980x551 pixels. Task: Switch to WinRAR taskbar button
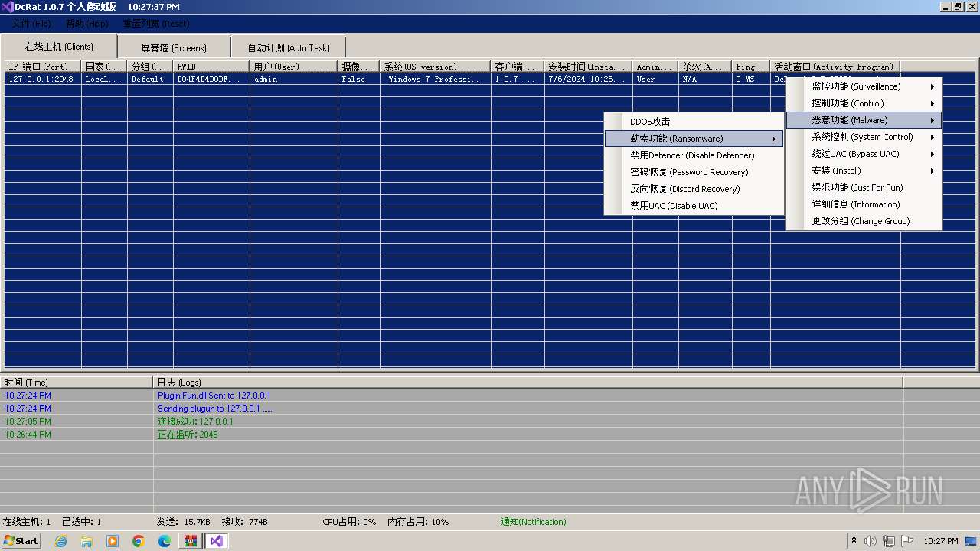(191, 541)
